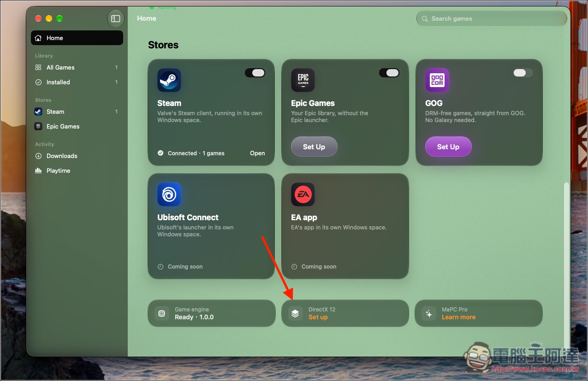Click the Steam card title text
This screenshot has height=381, width=588.
pos(169,103)
